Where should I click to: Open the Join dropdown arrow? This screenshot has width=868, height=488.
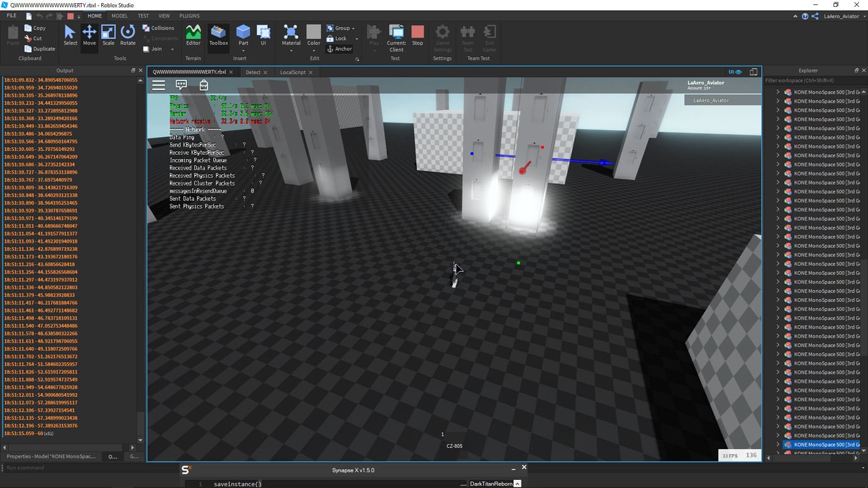pyautogui.click(x=172, y=49)
